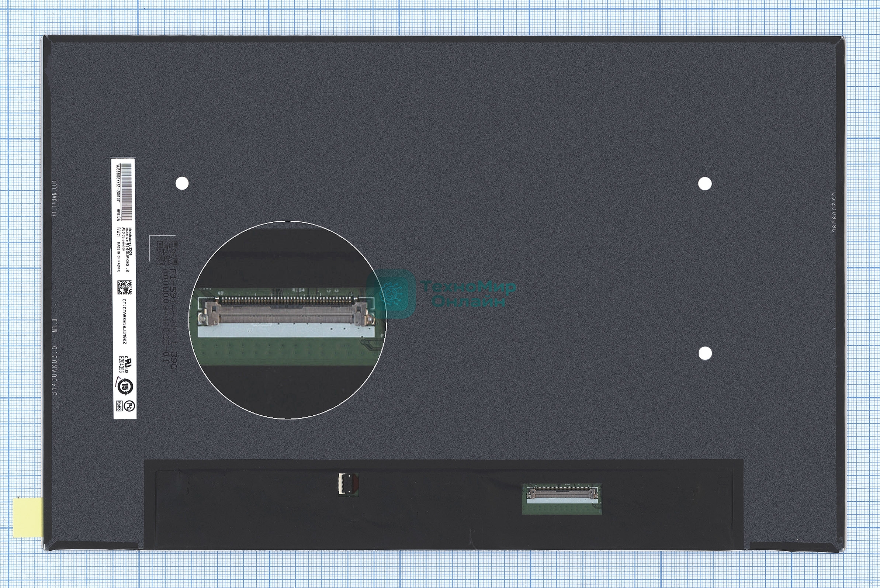The image size is (880, 588).
Task: Click the white hole near the label
Action: pos(182,183)
